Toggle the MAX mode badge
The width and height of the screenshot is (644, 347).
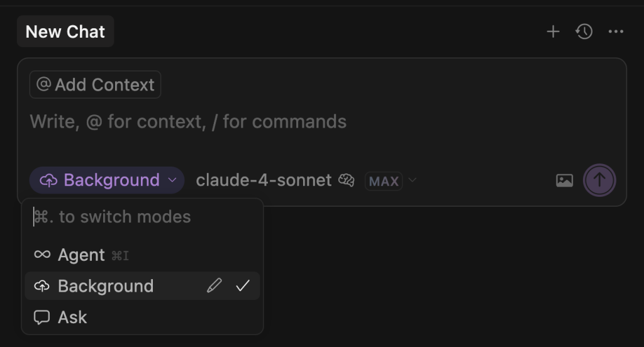click(384, 181)
